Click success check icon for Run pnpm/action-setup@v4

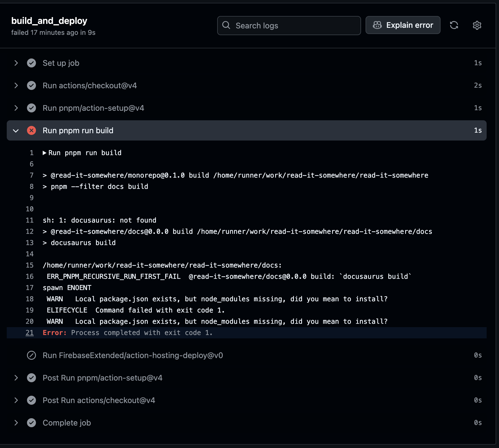click(31, 108)
